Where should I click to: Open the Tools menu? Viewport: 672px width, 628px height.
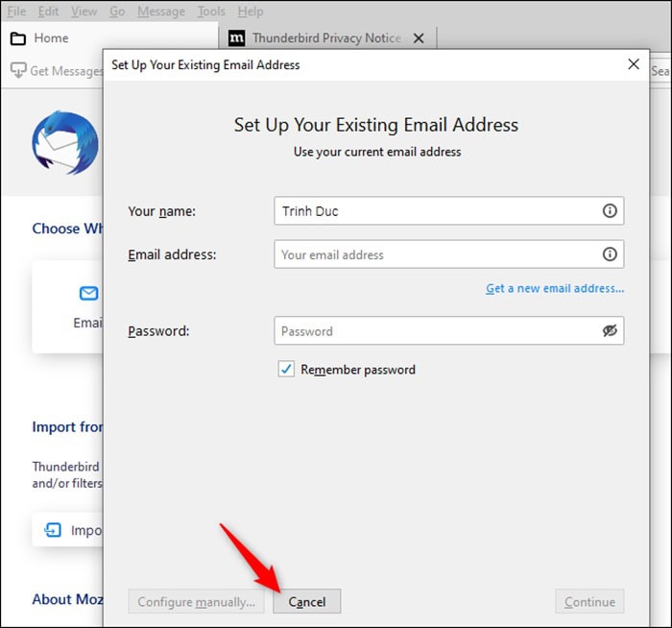[x=211, y=12]
